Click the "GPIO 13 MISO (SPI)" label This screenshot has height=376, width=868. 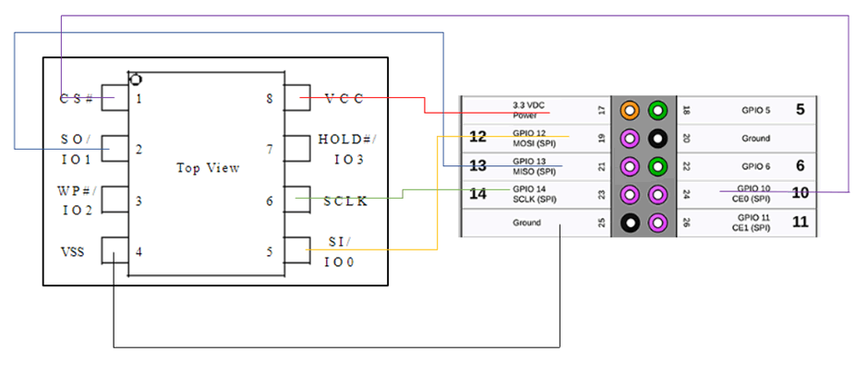tap(534, 166)
